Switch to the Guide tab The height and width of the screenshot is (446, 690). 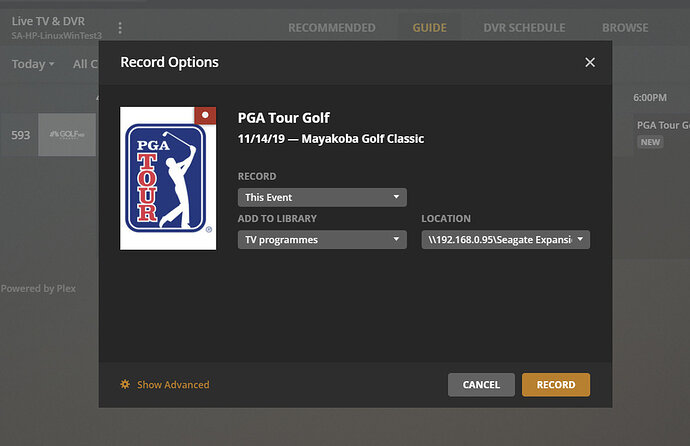(429, 28)
